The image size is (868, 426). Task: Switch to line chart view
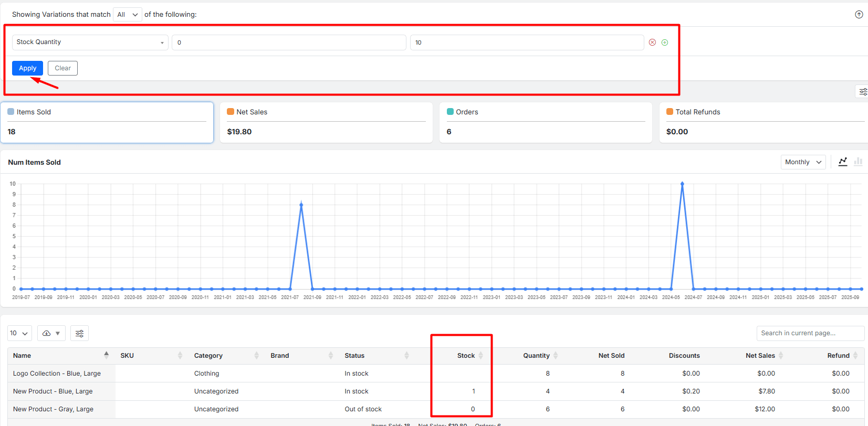(843, 162)
